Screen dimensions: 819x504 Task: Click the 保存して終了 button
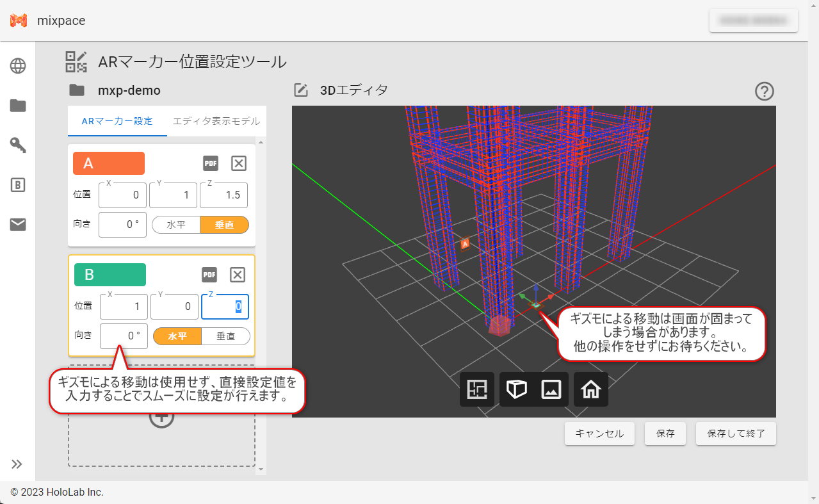click(x=735, y=434)
